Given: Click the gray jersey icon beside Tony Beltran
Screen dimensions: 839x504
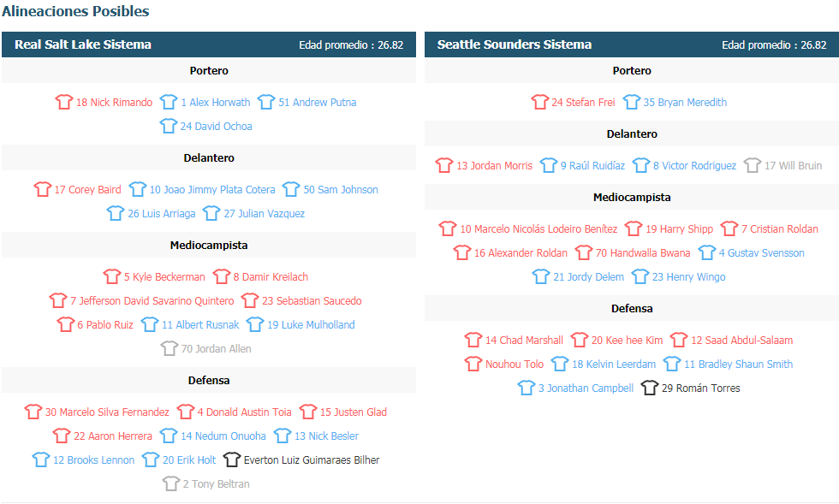Looking at the screenshot, I should [x=170, y=483].
